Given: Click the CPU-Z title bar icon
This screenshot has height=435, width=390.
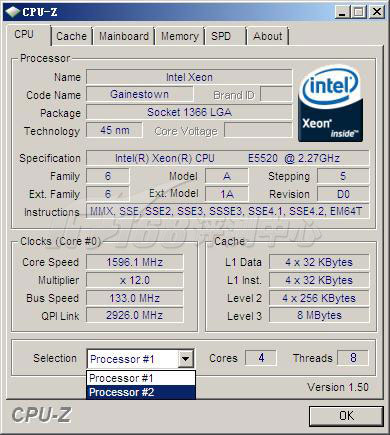Looking at the screenshot, I should click(x=13, y=12).
